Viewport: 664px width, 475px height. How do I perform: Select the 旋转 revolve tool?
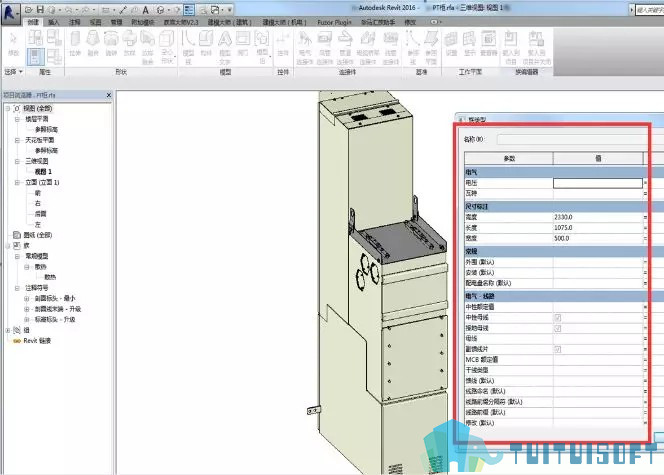pyautogui.click(x=111, y=44)
